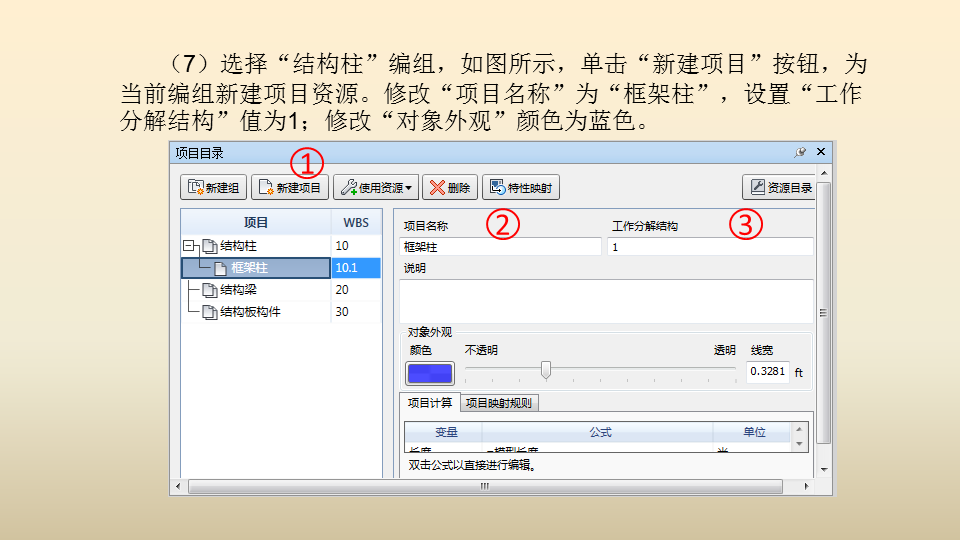Click the WBS column header
Viewport: 960px width, 540px height.
point(356,222)
